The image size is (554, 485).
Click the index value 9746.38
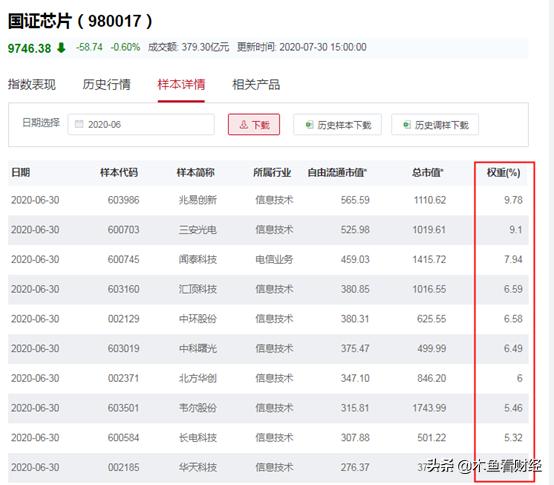29,48
